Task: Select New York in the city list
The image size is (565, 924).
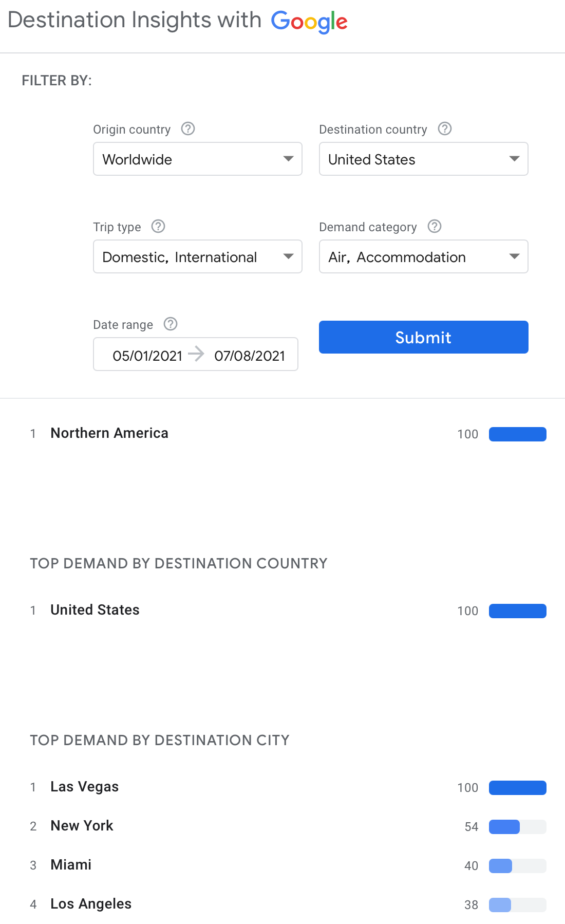Action: (82, 826)
